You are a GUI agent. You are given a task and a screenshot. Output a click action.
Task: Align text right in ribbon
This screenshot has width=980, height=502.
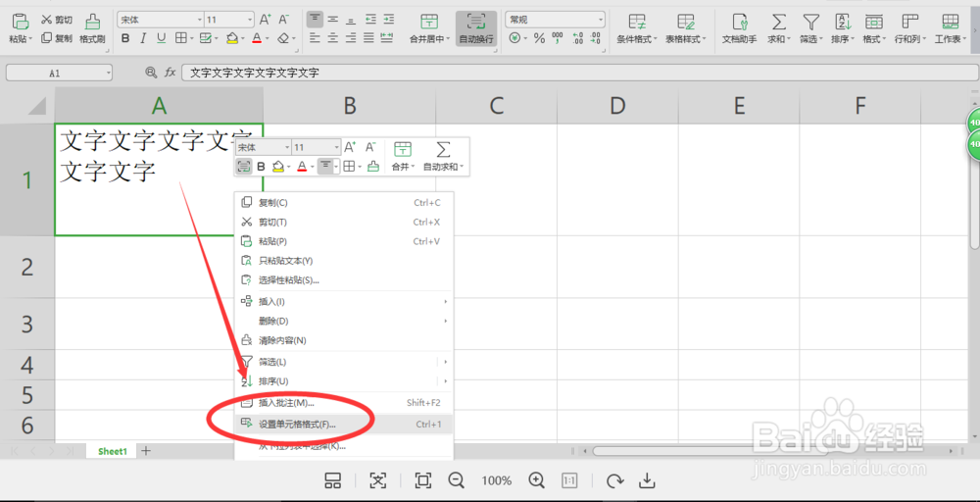click(x=351, y=38)
